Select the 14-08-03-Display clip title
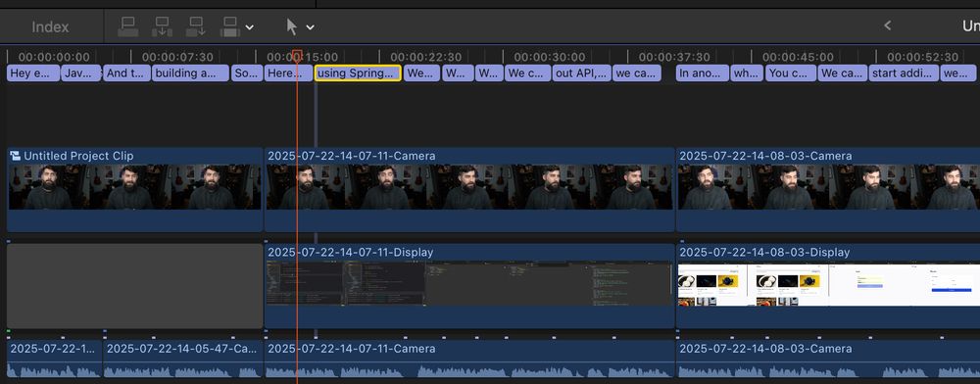Image resolution: width=980 pixels, height=384 pixels. tap(764, 253)
